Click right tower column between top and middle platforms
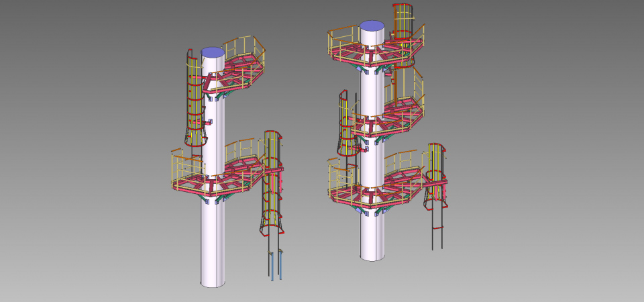 372,91
